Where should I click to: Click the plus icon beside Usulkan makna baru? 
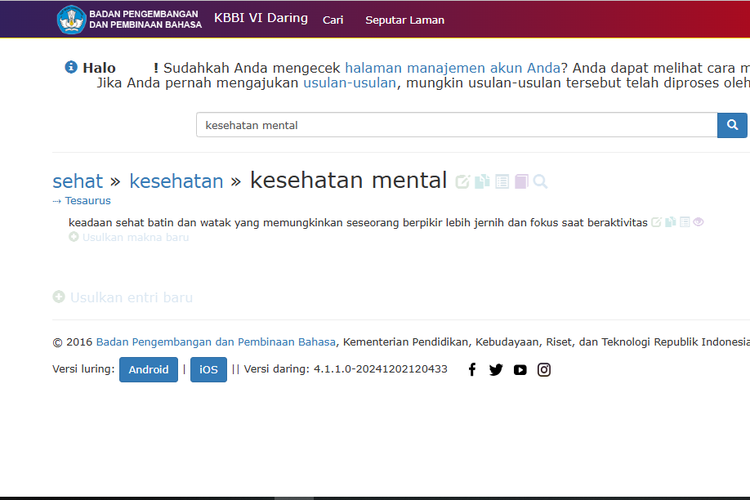[x=74, y=237]
